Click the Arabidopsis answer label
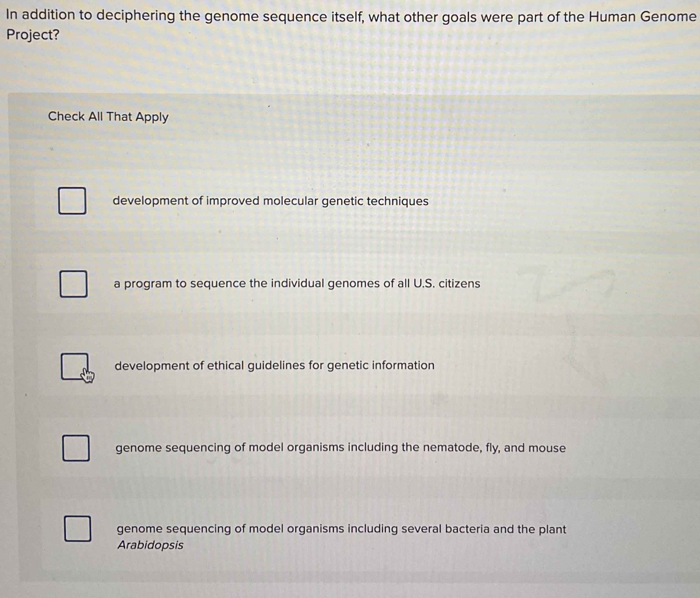The width and height of the screenshot is (700, 598). point(342,530)
